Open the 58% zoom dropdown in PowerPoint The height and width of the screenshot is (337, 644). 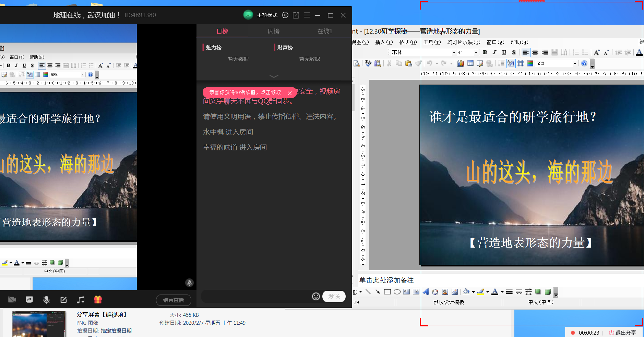click(575, 63)
